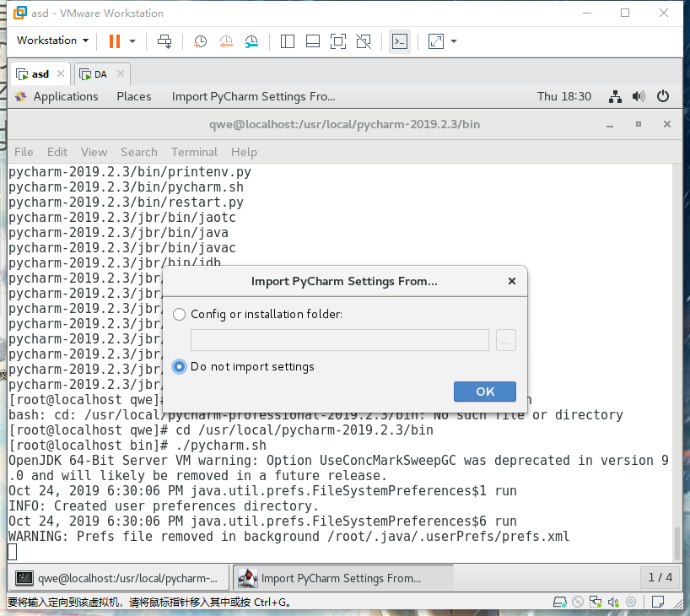
Task: Click the sound card status icon
Action: [613, 602]
